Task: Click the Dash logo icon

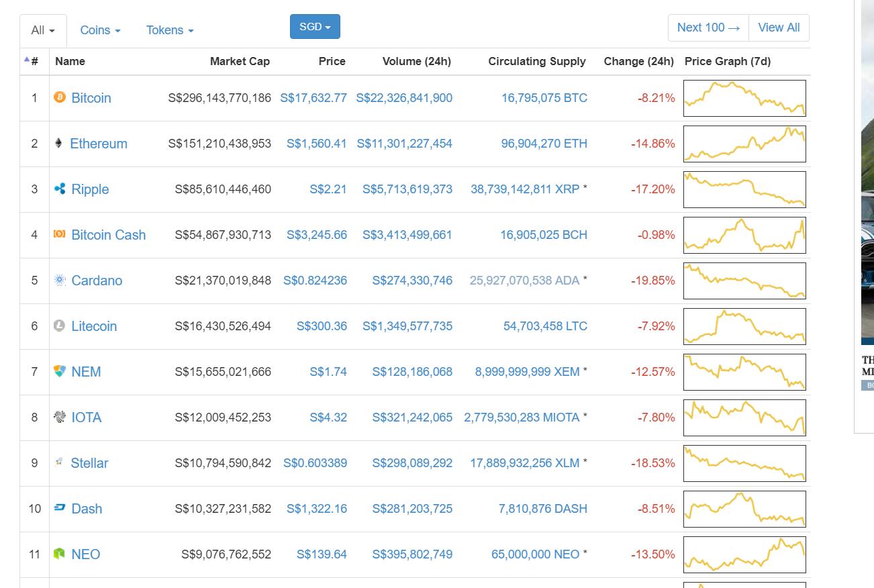Action: (x=60, y=508)
